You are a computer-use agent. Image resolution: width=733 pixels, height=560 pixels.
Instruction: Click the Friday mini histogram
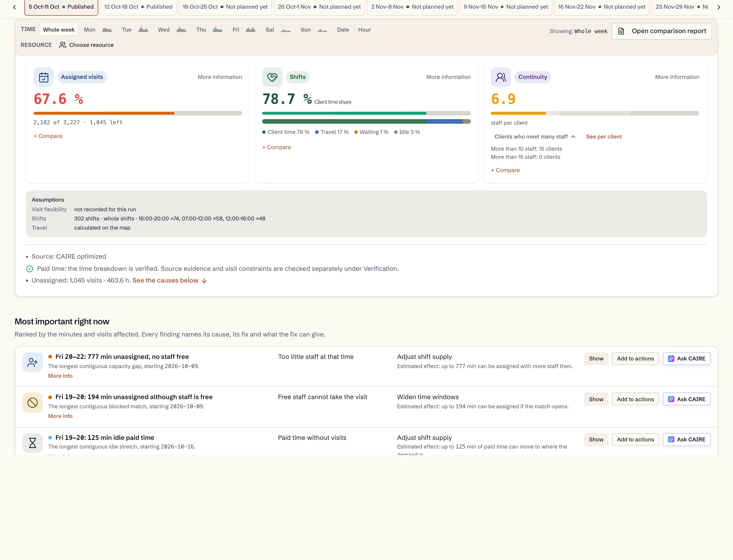coord(250,30)
